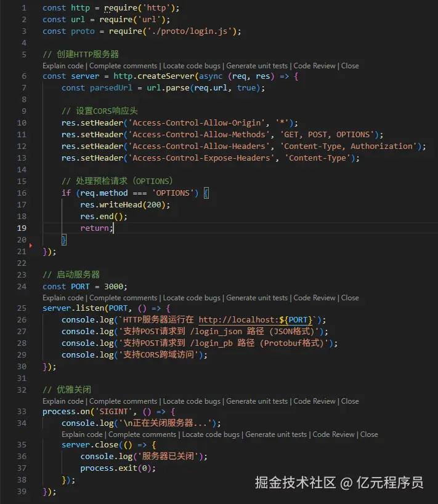Click 'Locate code bugs' above the createServer line

tap(192, 66)
